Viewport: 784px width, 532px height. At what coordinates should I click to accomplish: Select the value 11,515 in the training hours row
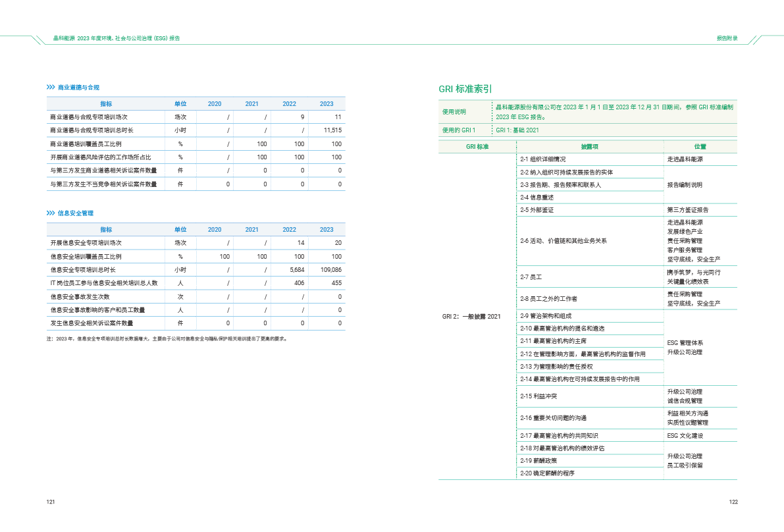tap(332, 130)
